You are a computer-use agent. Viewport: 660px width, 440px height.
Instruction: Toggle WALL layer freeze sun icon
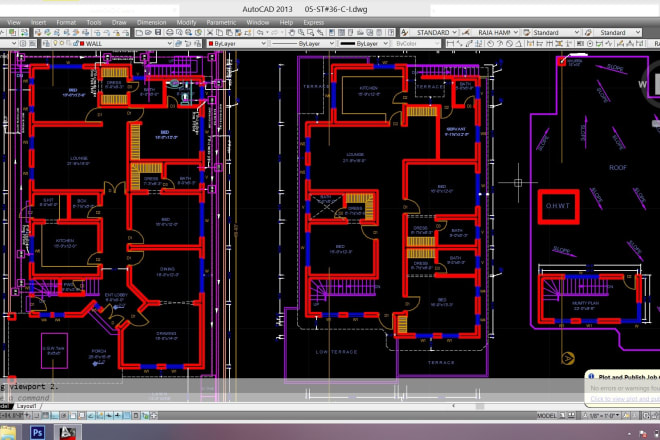click(62, 43)
